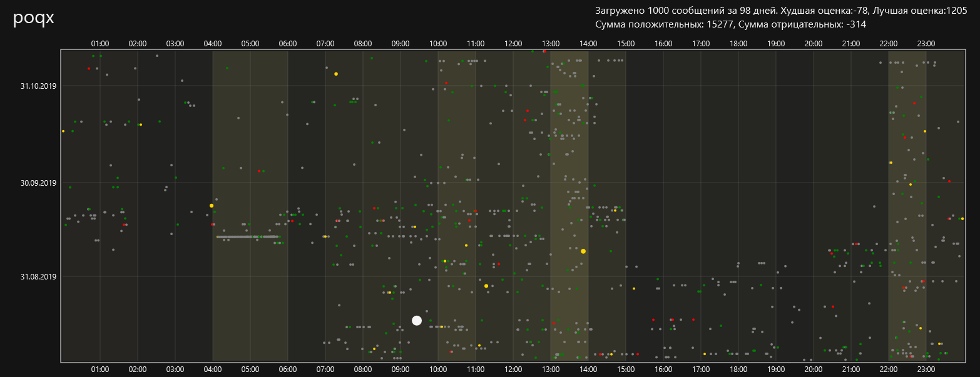This screenshot has width=980, height=377.
Task: Click the 31.08.2019 date label
Action: pyautogui.click(x=38, y=276)
